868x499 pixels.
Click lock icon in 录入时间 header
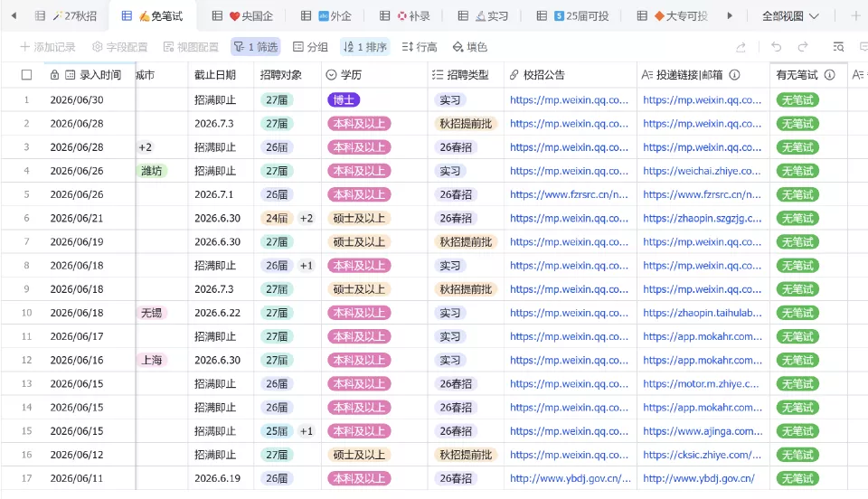coord(54,75)
